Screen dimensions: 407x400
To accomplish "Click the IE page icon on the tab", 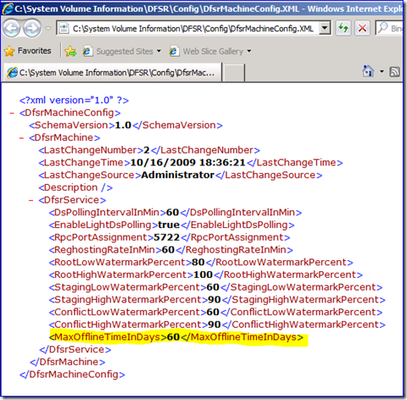I will point(12,72).
